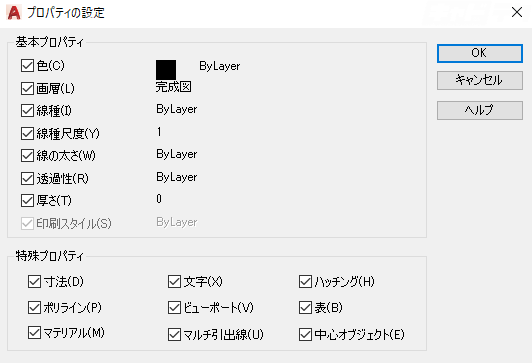The image size is (532, 363).
Task: Confirm settings with the OK button
Action: (x=480, y=53)
